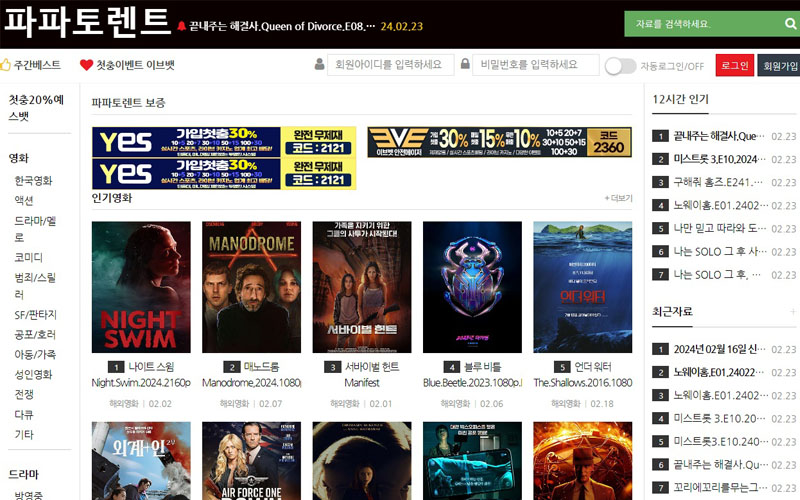Open the 외계+인 2부 poster
This screenshot has width=800, height=500.
pyautogui.click(x=141, y=461)
